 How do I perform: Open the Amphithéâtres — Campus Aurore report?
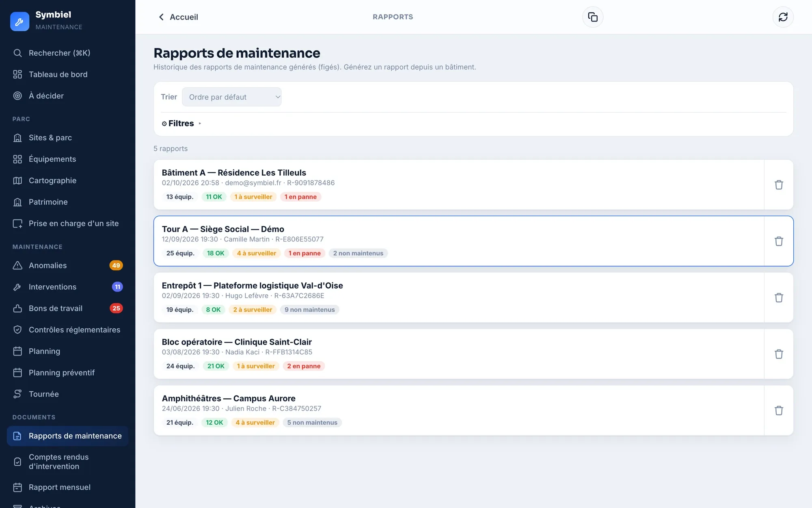coord(459,411)
